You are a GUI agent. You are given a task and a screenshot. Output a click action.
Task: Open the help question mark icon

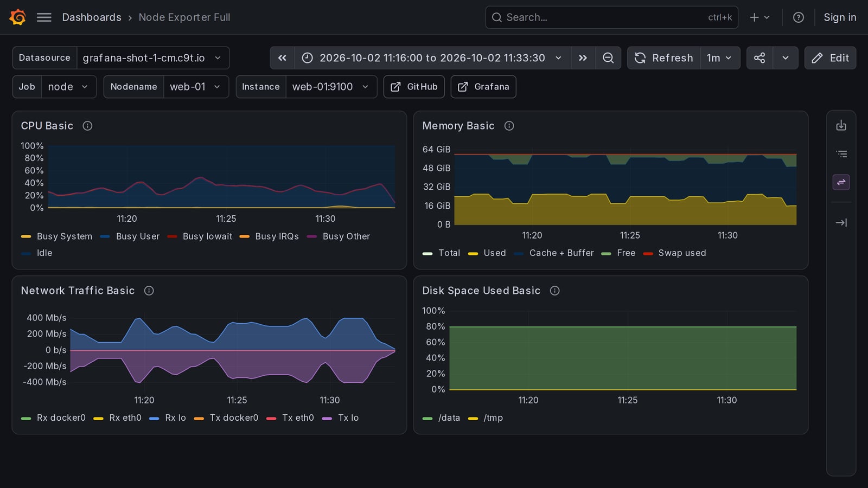[x=798, y=17]
